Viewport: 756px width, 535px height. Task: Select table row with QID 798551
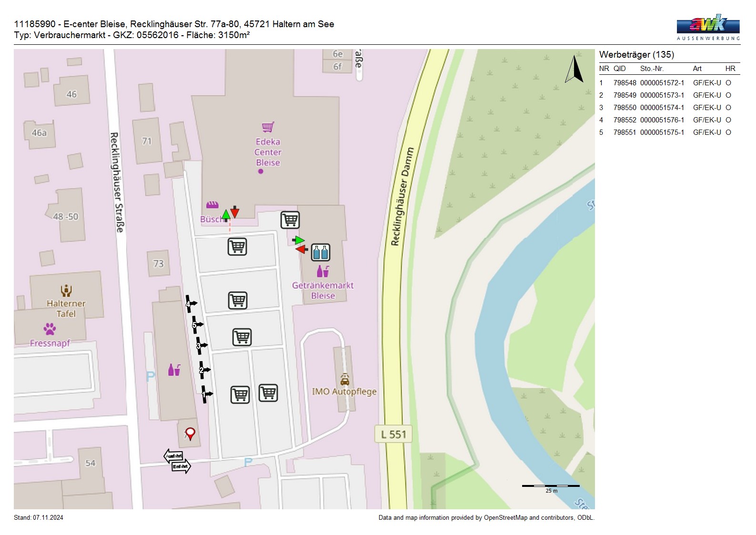665,132
